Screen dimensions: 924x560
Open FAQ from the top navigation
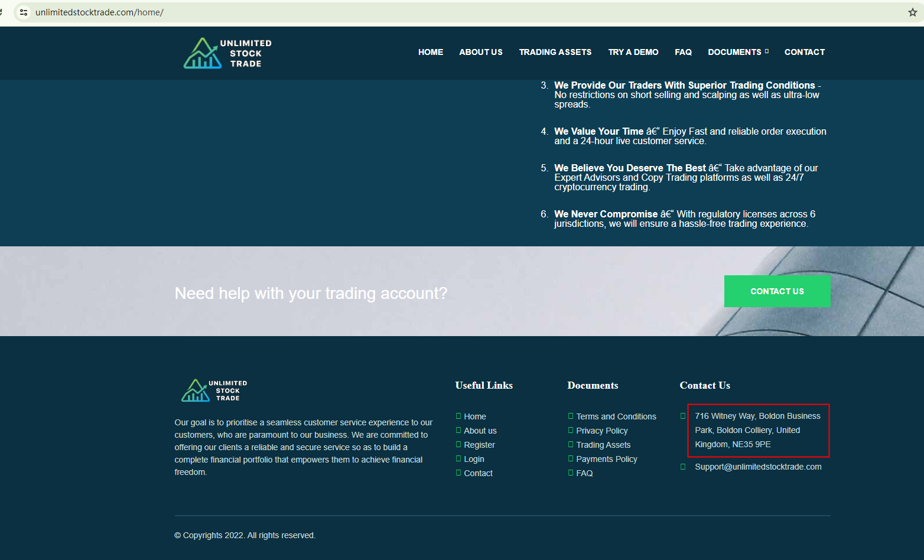coord(683,52)
